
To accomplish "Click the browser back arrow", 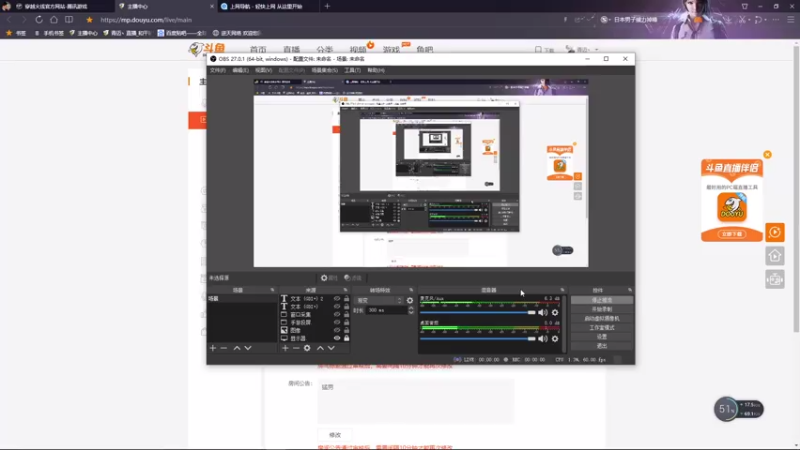I will [x=9, y=19].
